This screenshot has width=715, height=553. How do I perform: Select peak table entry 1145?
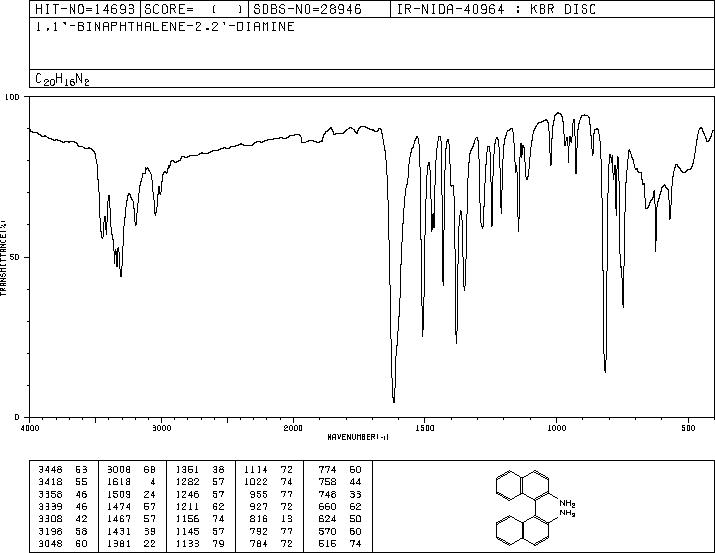[200, 532]
